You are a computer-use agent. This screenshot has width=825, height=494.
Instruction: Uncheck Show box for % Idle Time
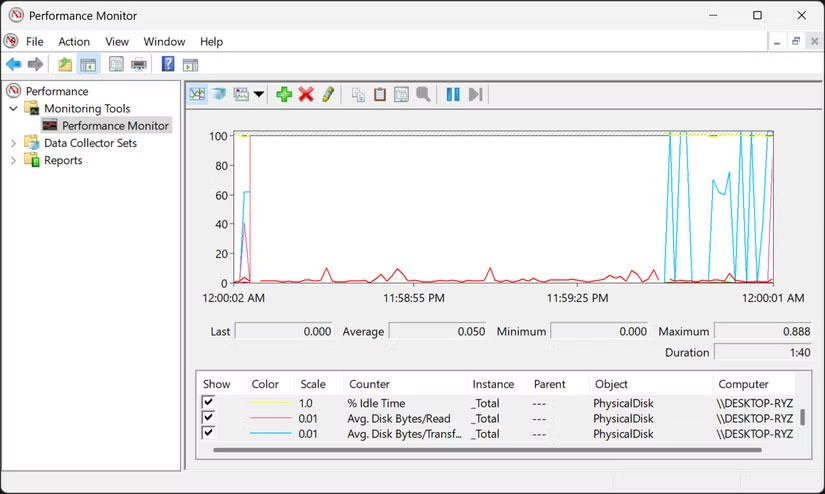[x=209, y=402]
